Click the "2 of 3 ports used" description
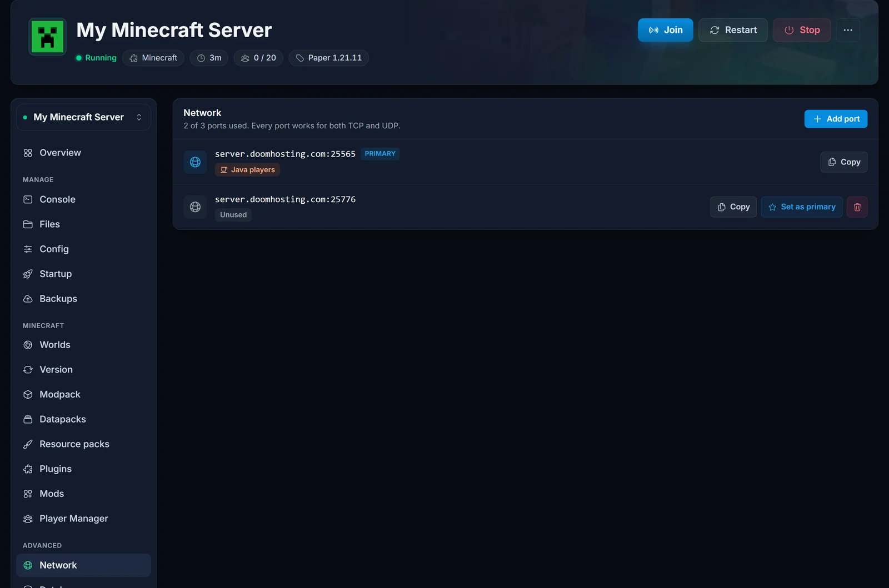 (292, 126)
